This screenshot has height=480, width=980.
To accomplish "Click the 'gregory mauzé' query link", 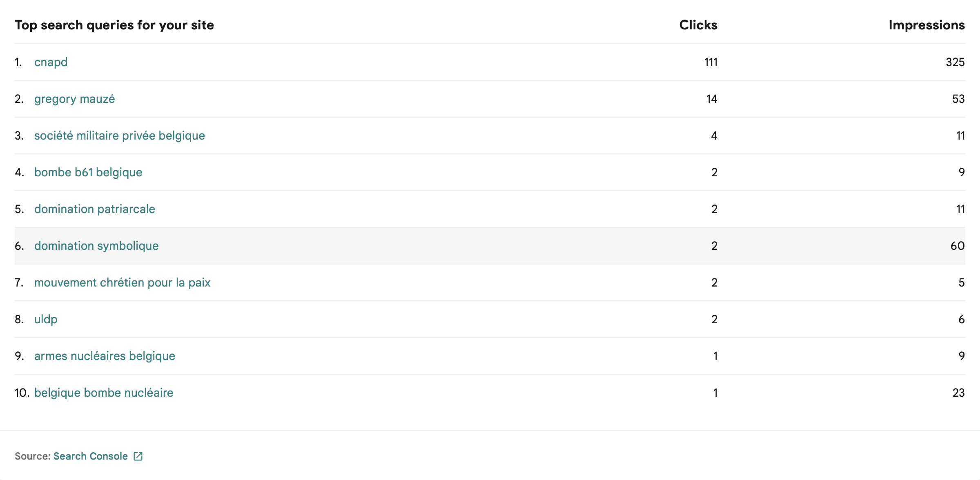I will tap(74, 99).
